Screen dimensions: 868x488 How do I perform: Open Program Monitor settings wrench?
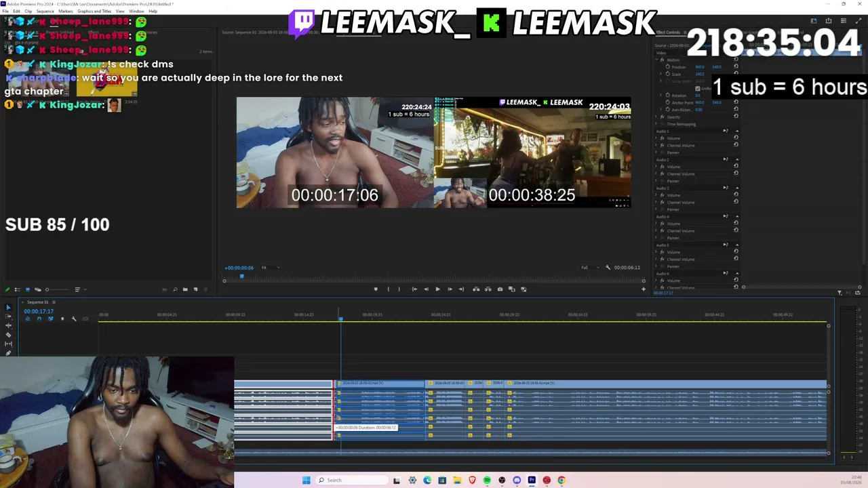(608, 268)
